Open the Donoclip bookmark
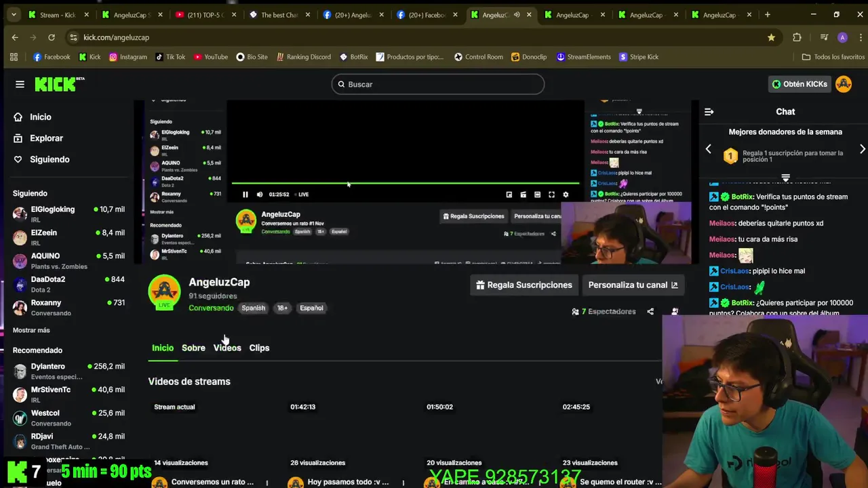 click(528, 57)
